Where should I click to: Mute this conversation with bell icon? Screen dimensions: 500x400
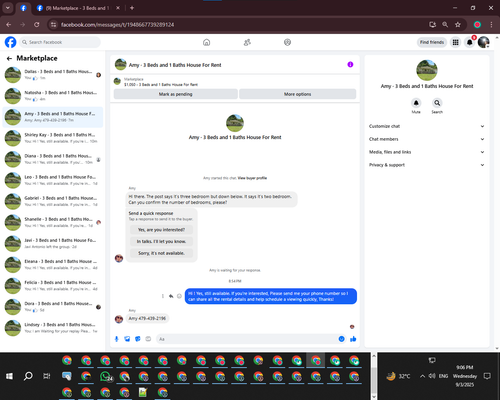click(x=416, y=103)
